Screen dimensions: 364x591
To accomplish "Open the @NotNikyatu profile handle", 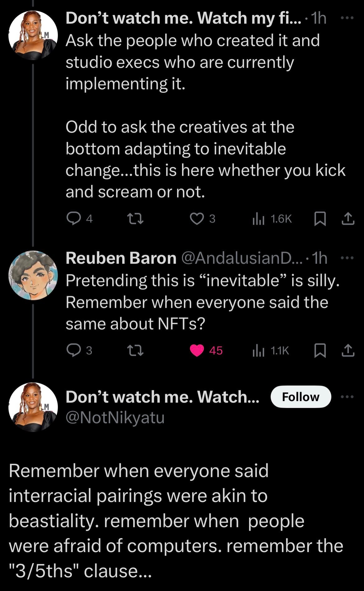I will tap(115, 418).
